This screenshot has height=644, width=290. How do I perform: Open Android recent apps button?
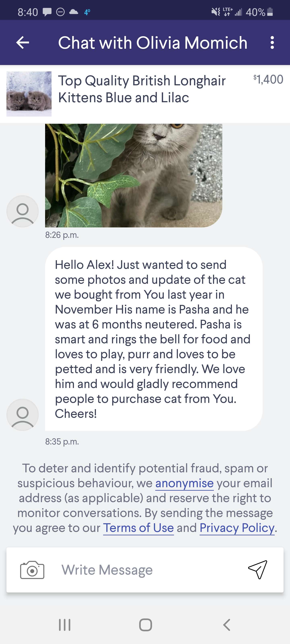pyautogui.click(x=65, y=625)
